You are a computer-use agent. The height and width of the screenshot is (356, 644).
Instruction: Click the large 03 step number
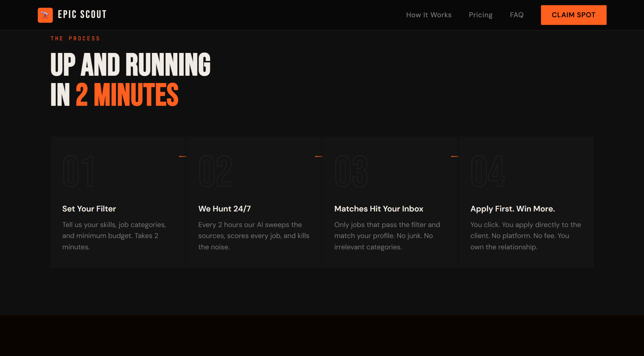(351, 171)
